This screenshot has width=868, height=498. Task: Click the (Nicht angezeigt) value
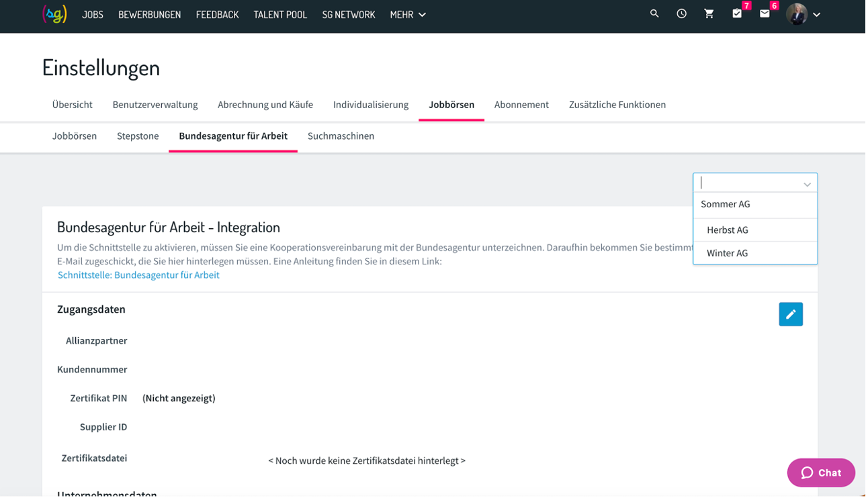coord(179,399)
